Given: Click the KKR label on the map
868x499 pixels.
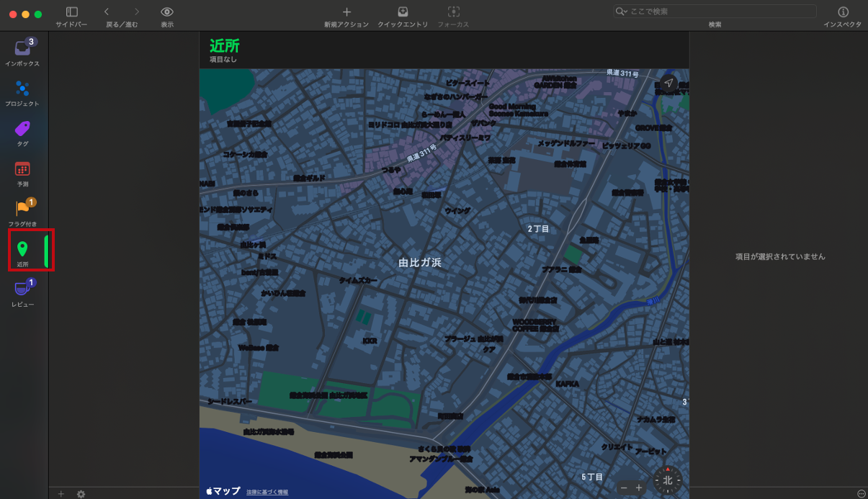Looking at the screenshot, I should 370,341.
